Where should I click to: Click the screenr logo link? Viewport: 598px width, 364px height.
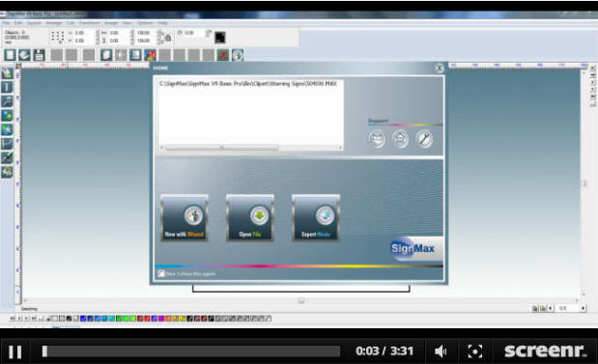(545, 350)
